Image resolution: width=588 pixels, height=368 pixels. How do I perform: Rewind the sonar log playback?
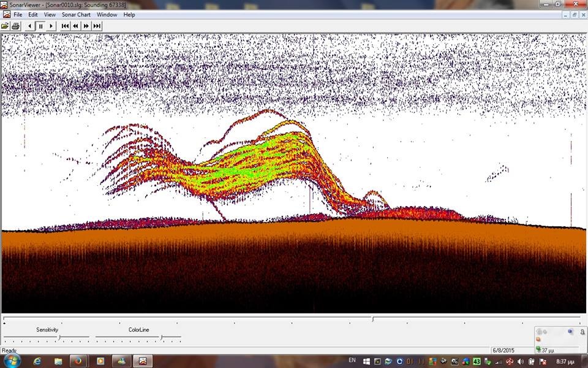(75, 26)
